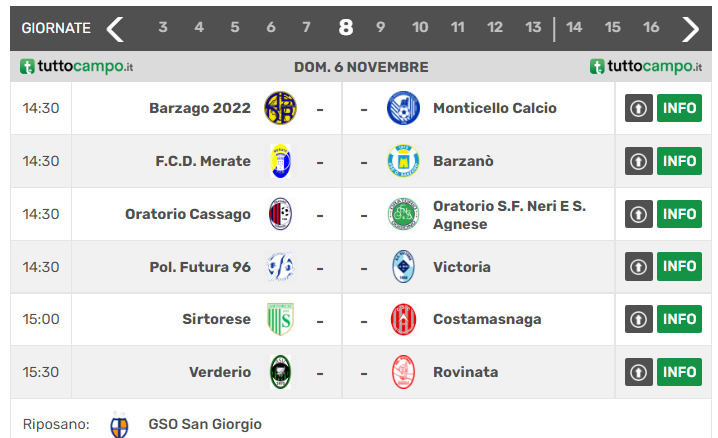Click the Oratorio Cassago team crest
Screen dimensions: 718x438
pos(280,214)
